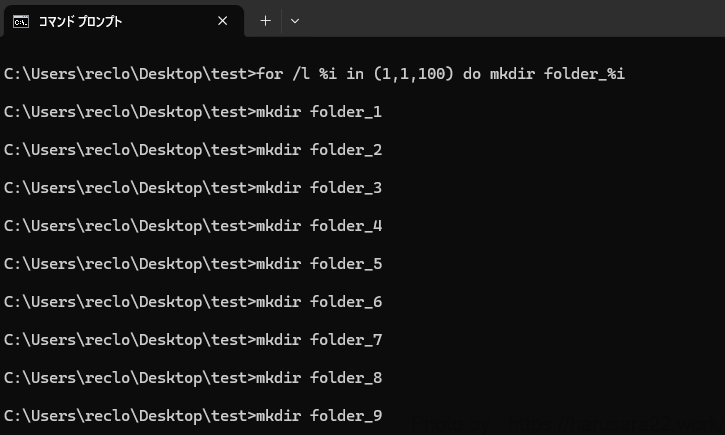This screenshot has height=435, width=725.
Task: Expand the new tab profile dropdown chevron
Action: click(x=295, y=20)
